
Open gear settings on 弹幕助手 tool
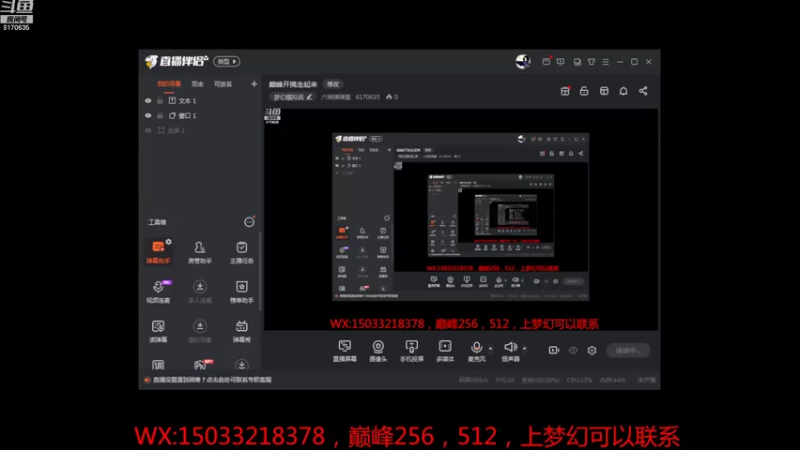(168, 242)
